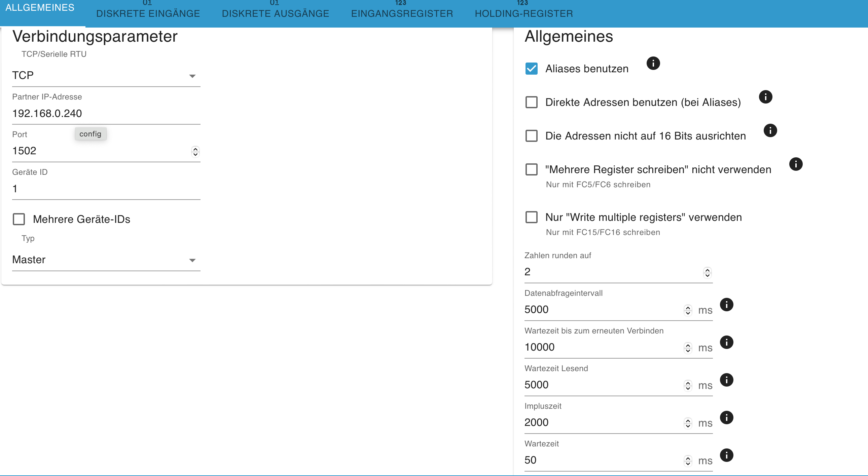Image resolution: width=868 pixels, height=476 pixels.
Task: Click the Port number stepper arrows
Action: click(x=195, y=152)
